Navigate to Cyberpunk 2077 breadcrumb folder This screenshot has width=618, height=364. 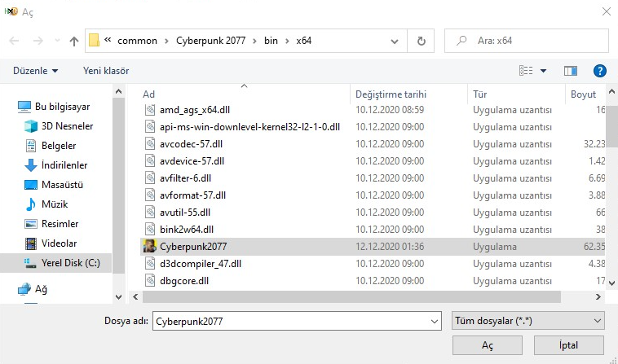(x=211, y=41)
